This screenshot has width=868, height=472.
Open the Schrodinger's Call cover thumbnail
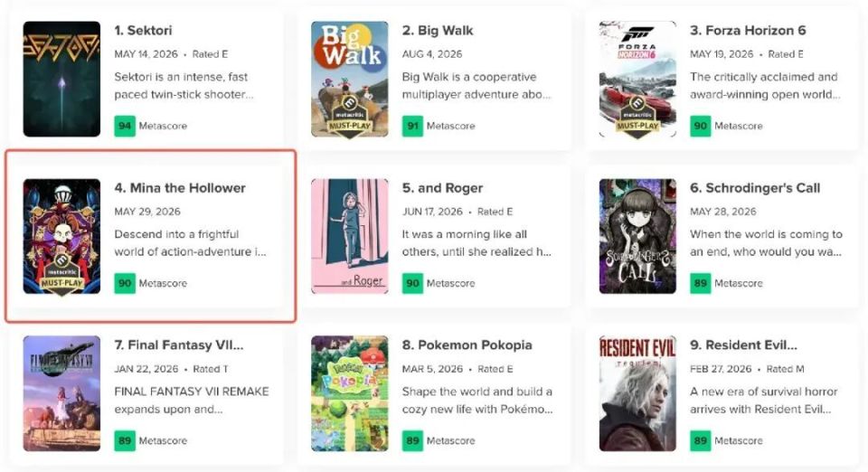(637, 236)
